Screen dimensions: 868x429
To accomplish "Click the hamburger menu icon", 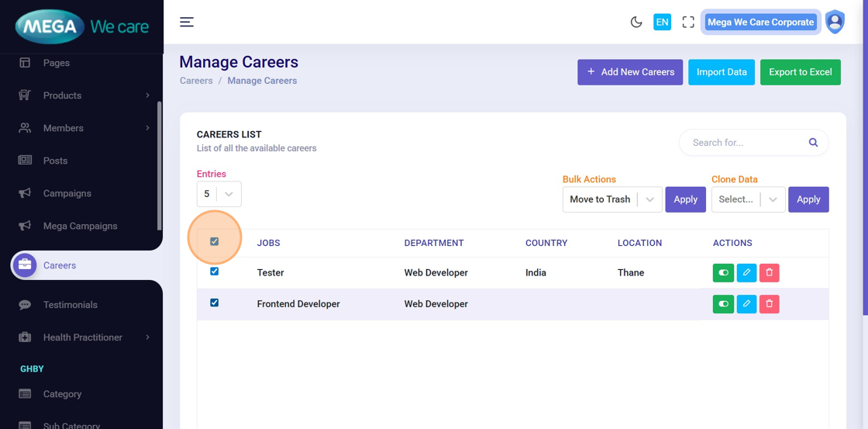I will coord(187,22).
